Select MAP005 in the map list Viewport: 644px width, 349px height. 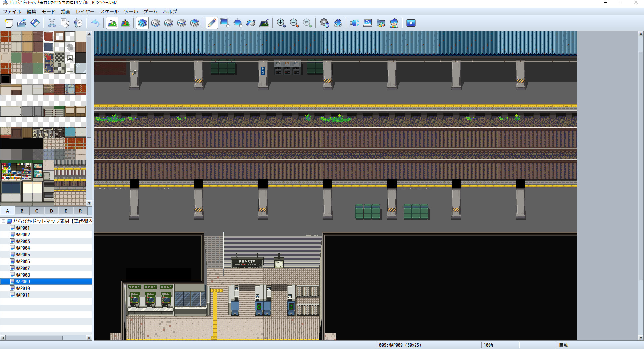tap(23, 255)
